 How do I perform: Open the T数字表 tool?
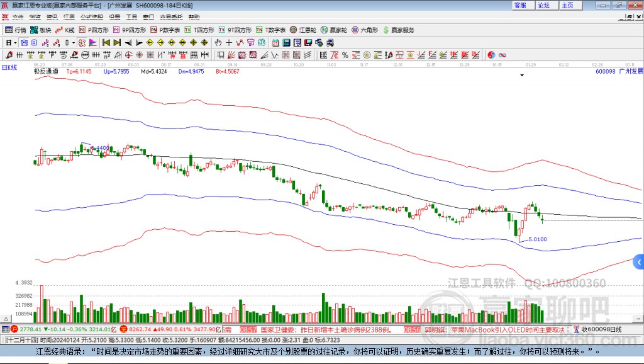pos(270,30)
